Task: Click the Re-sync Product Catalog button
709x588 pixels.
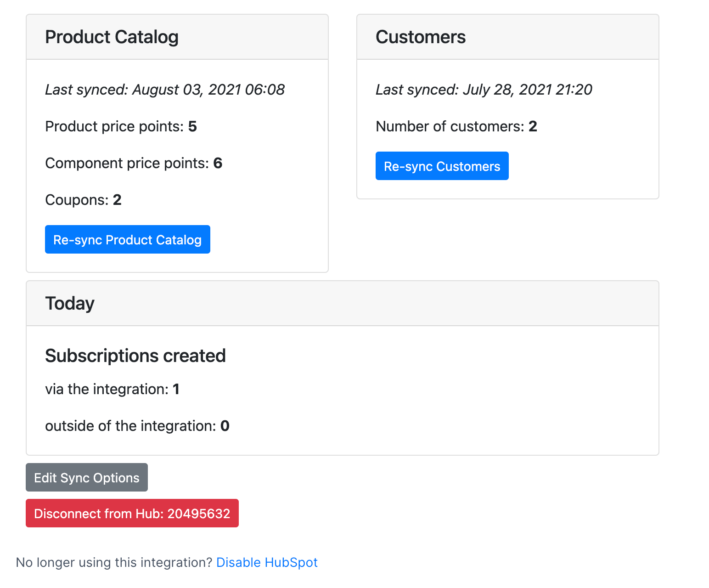Action: [127, 239]
